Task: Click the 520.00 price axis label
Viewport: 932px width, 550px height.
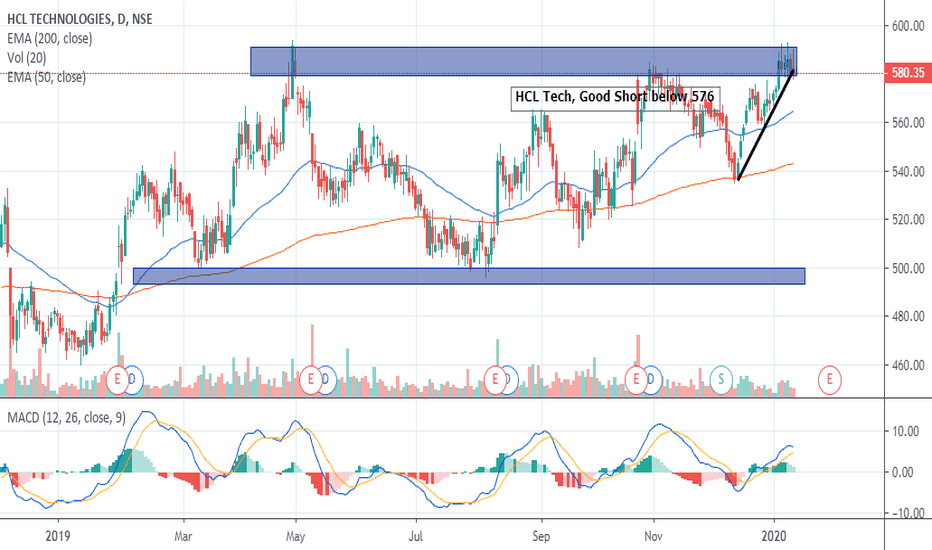Action: pyautogui.click(x=908, y=220)
